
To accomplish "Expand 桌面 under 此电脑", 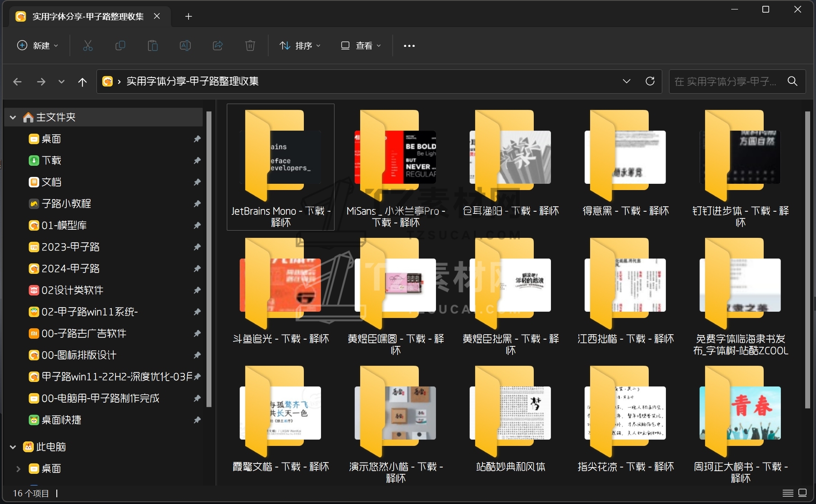I will coord(18,468).
